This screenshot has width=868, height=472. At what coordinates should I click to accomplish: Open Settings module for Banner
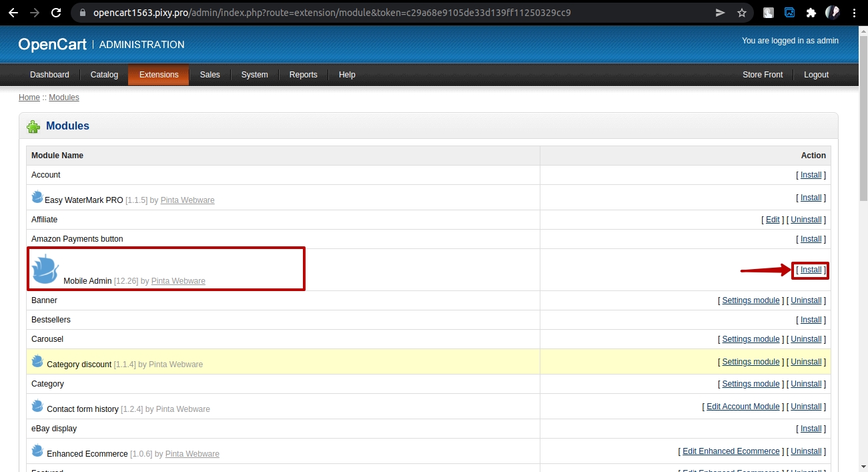coord(751,300)
